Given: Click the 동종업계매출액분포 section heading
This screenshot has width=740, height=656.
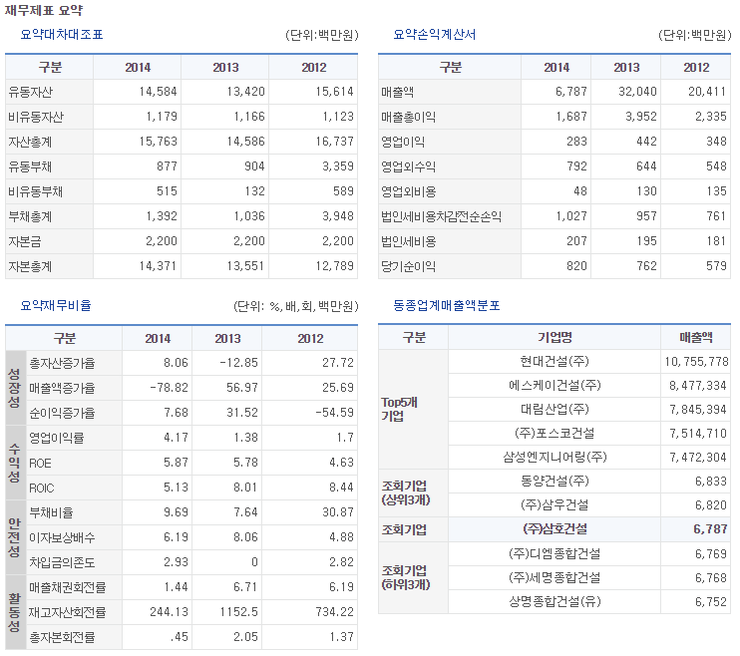Looking at the screenshot, I should (446, 305).
